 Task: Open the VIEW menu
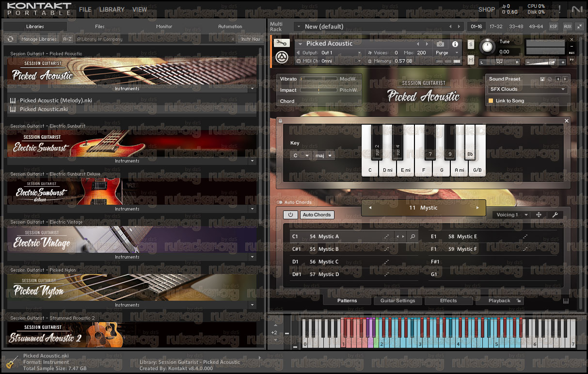pos(140,9)
